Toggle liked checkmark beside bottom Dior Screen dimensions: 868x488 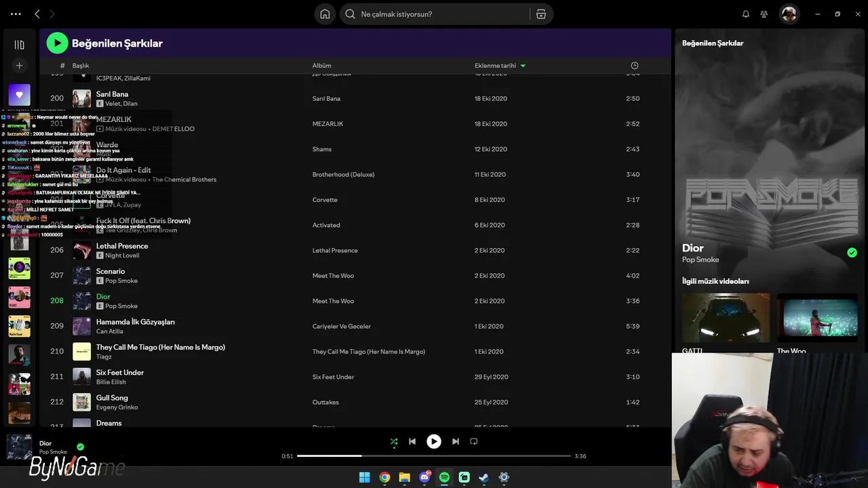point(81,447)
